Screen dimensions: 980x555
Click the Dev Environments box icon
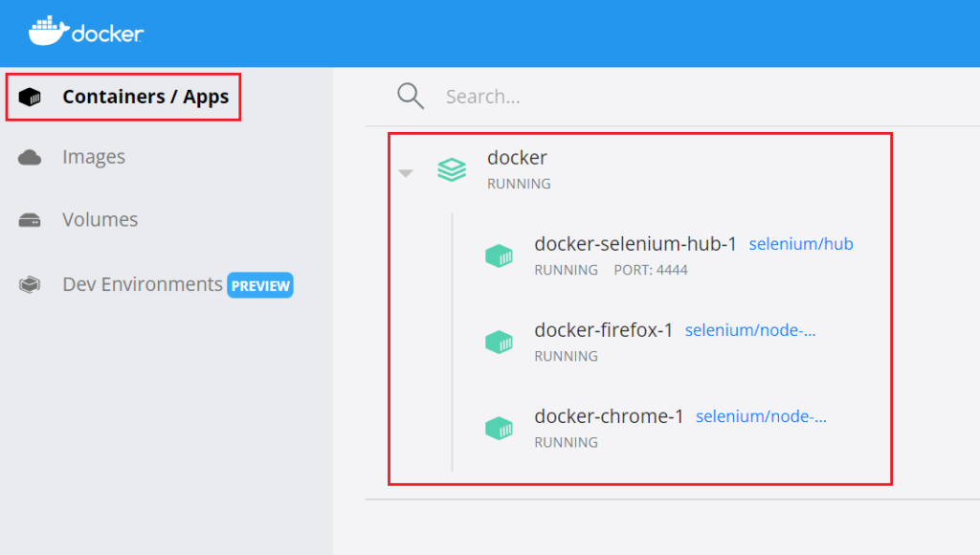tap(30, 285)
